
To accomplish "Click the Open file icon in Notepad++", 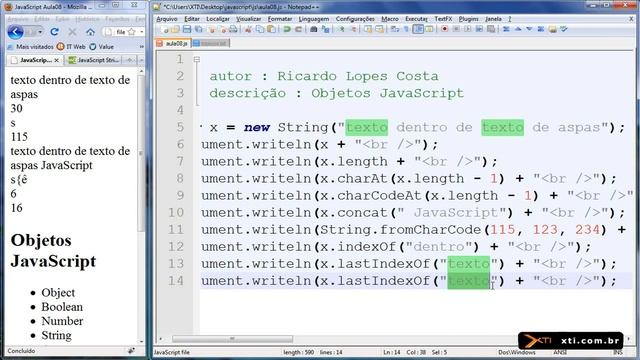I will point(175,29).
